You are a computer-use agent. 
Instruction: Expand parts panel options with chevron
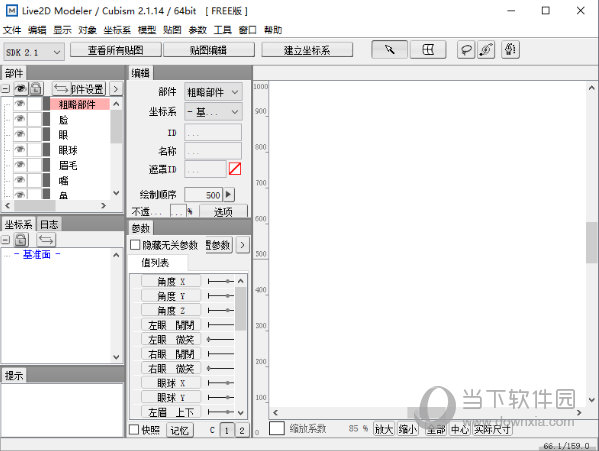116,89
